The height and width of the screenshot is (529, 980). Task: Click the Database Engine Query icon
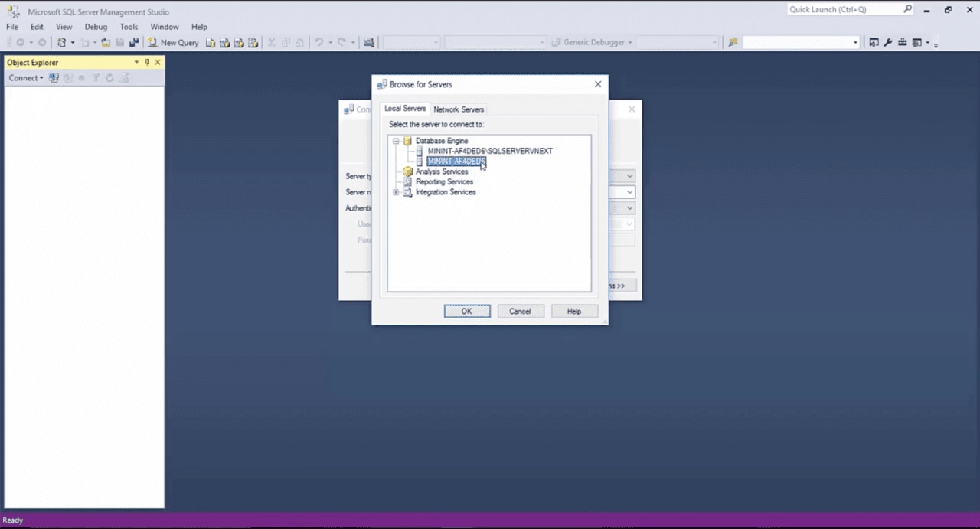pos(211,43)
